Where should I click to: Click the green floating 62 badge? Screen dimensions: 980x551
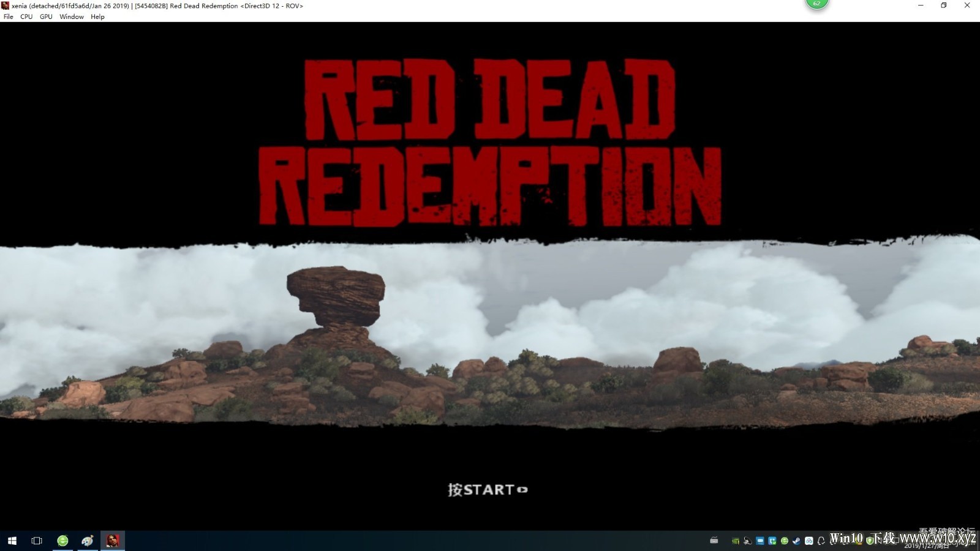click(x=816, y=4)
